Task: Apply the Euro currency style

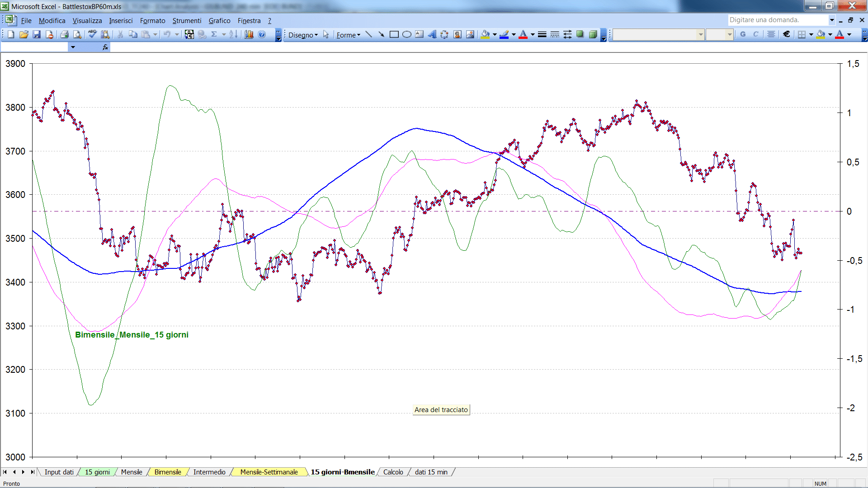Action: pos(787,34)
